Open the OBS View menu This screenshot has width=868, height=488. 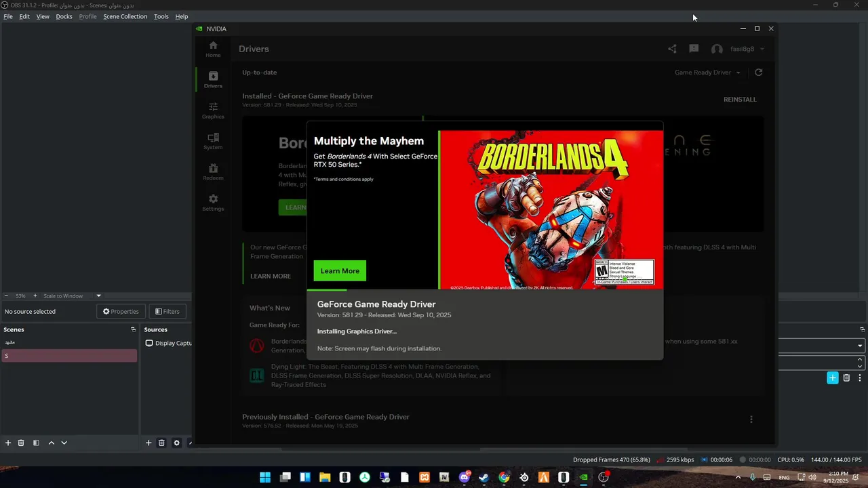(43, 16)
